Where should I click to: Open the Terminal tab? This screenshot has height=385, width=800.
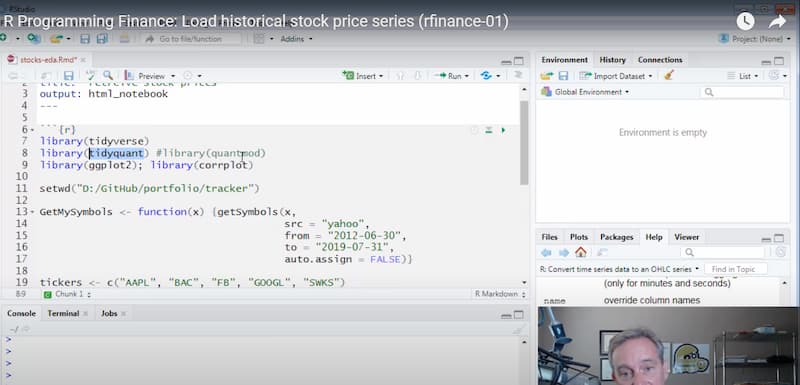[63, 313]
